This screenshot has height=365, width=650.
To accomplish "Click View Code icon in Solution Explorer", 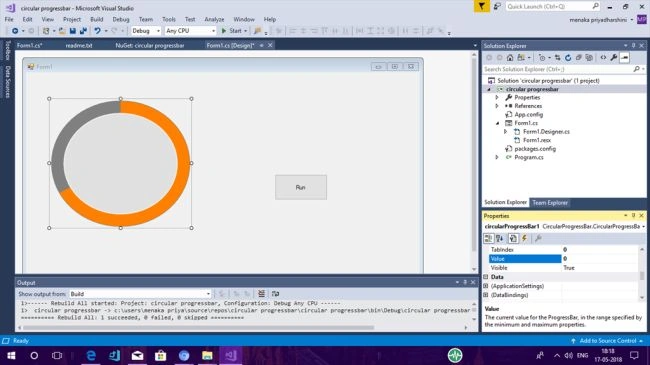I will (603, 58).
